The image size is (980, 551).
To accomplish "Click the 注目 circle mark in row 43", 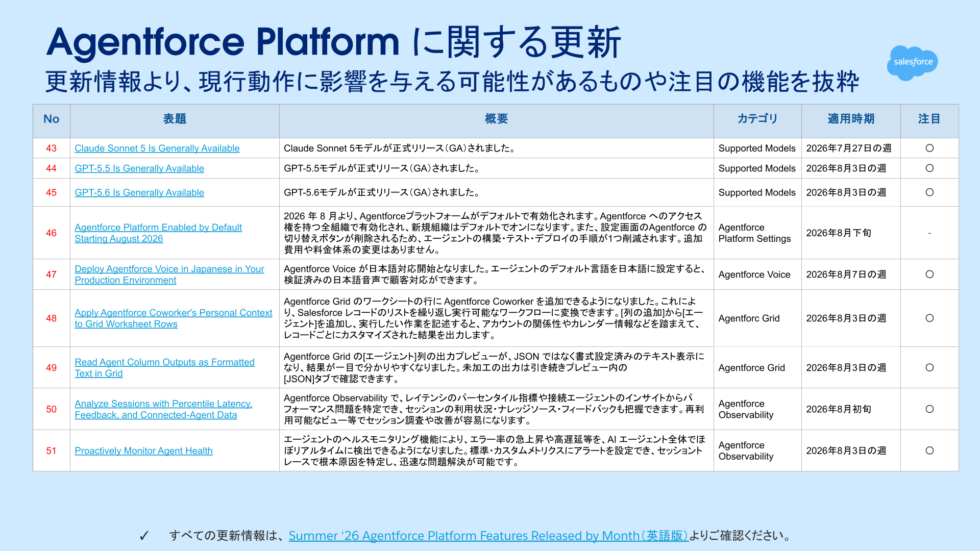I will pos(929,148).
